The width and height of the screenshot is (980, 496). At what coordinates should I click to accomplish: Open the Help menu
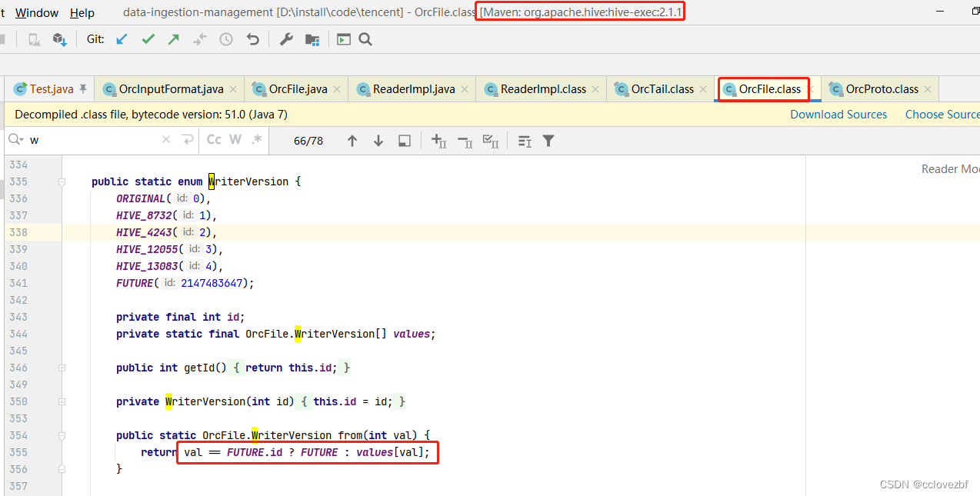[x=82, y=12]
